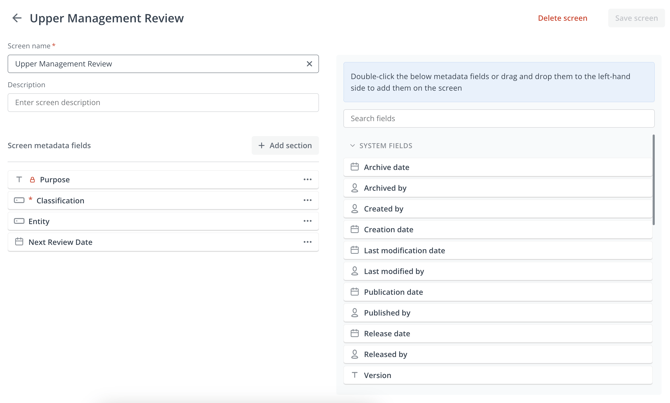Click the Save screen button

pos(636,18)
